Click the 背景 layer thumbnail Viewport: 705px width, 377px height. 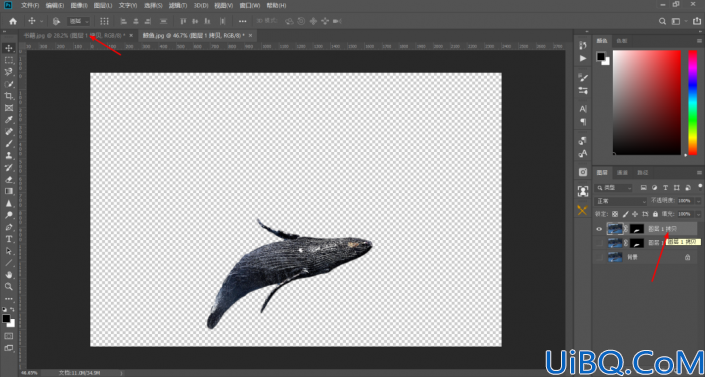615,257
